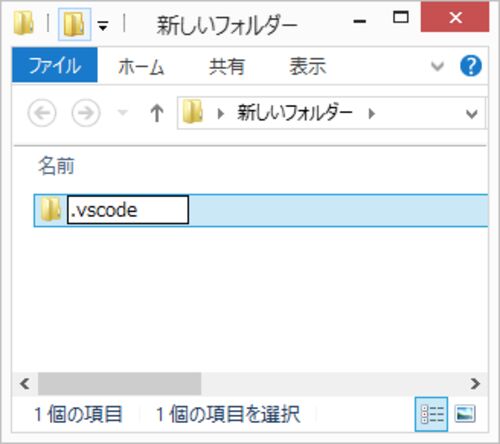Click the 1 個の項目を選択 status text
The image size is (500, 444).
point(229,414)
